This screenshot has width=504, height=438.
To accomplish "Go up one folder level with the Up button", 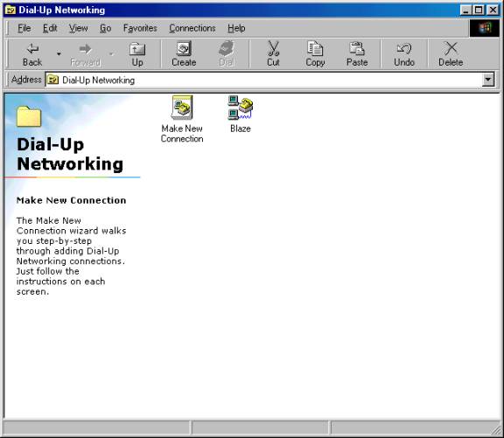I will point(137,54).
